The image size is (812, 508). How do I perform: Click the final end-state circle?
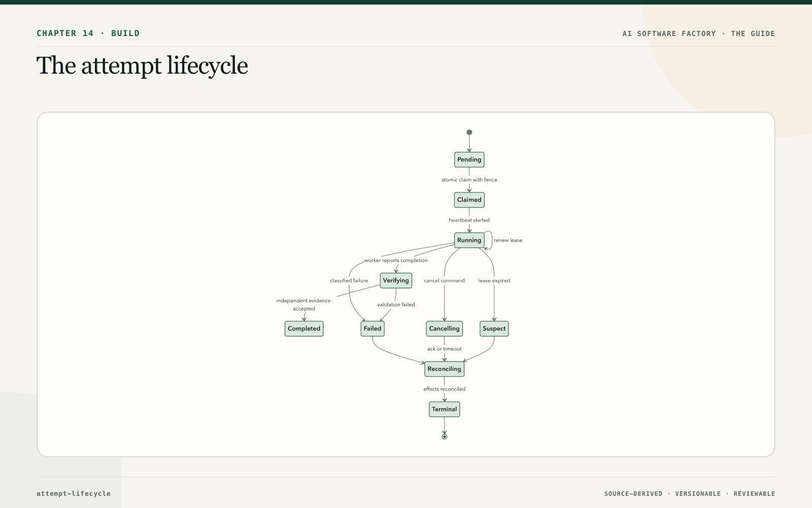[444, 436]
